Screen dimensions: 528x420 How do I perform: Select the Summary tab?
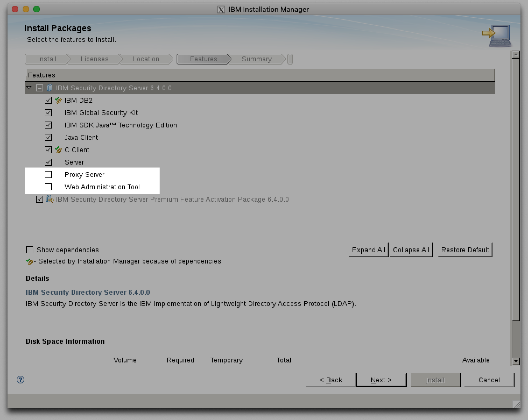(256, 59)
